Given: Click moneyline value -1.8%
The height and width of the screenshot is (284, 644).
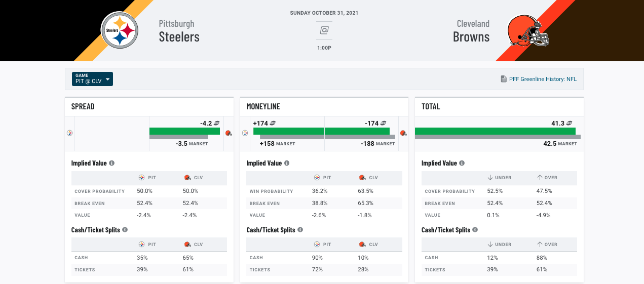Looking at the screenshot, I should tap(365, 215).
